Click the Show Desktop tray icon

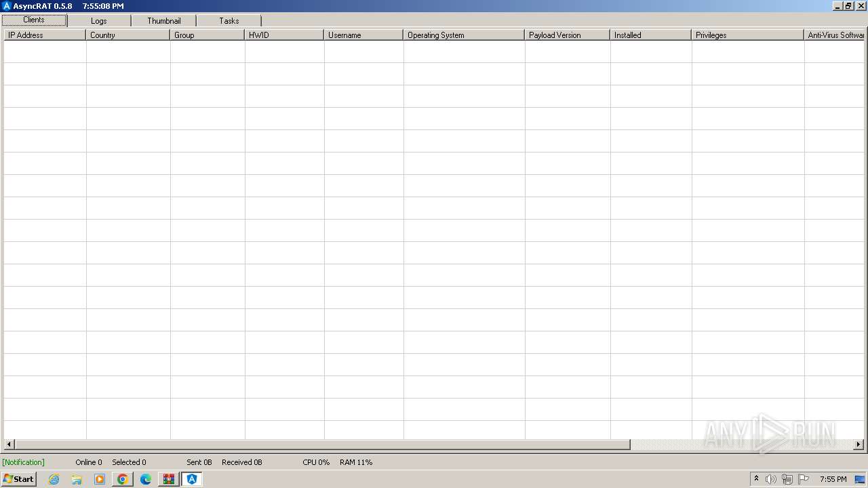[860, 479]
